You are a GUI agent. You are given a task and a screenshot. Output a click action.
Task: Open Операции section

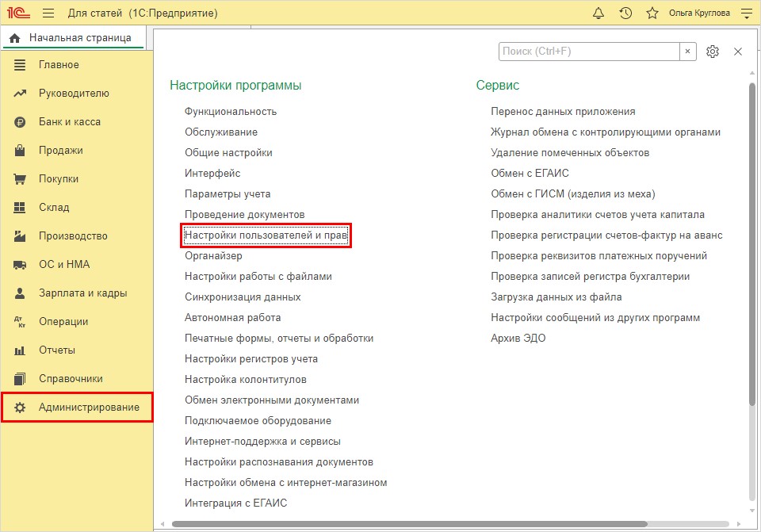click(x=63, y=322)
